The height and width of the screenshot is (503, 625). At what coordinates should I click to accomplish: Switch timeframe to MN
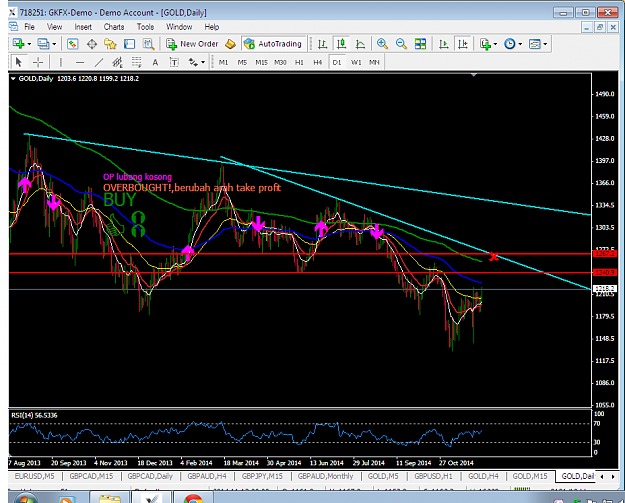(x=374, y=62)
